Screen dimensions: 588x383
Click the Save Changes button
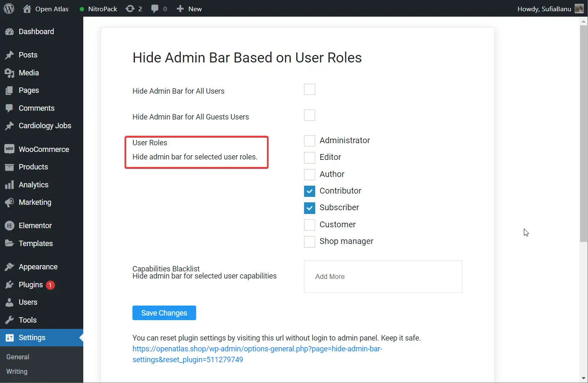[164, 313]
